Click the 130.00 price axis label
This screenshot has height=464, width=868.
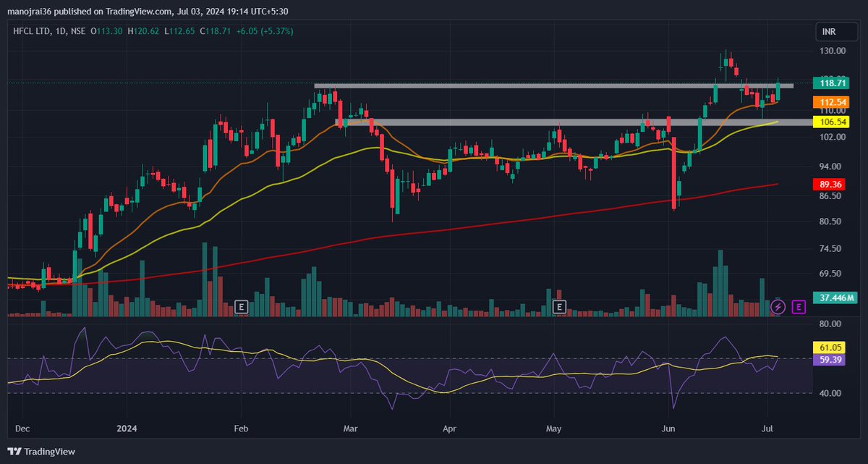[x=833, y=51]
